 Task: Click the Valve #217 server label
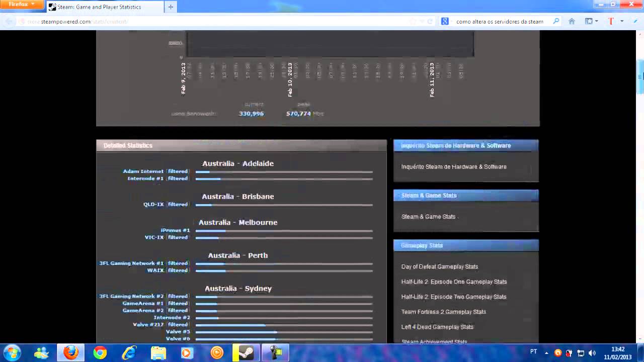(148, 325)
